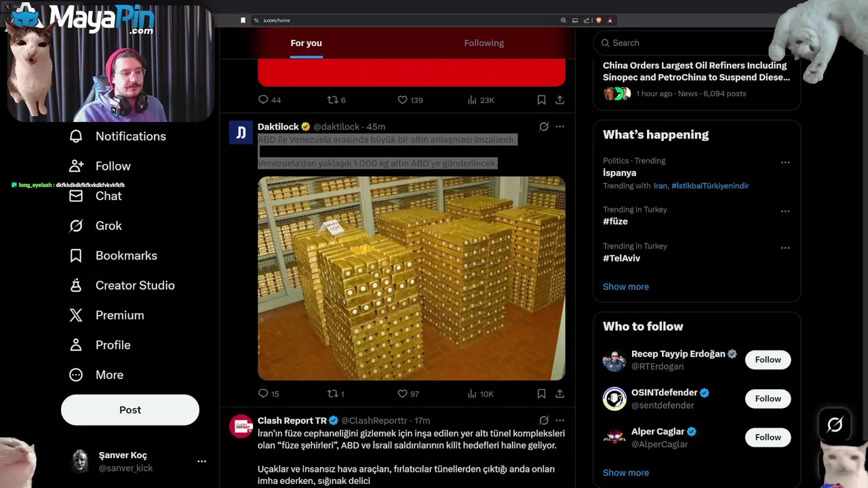This screenshot has width=868, height=488.
Task: Open the More menu in sidebar
Action: [96, 375]
